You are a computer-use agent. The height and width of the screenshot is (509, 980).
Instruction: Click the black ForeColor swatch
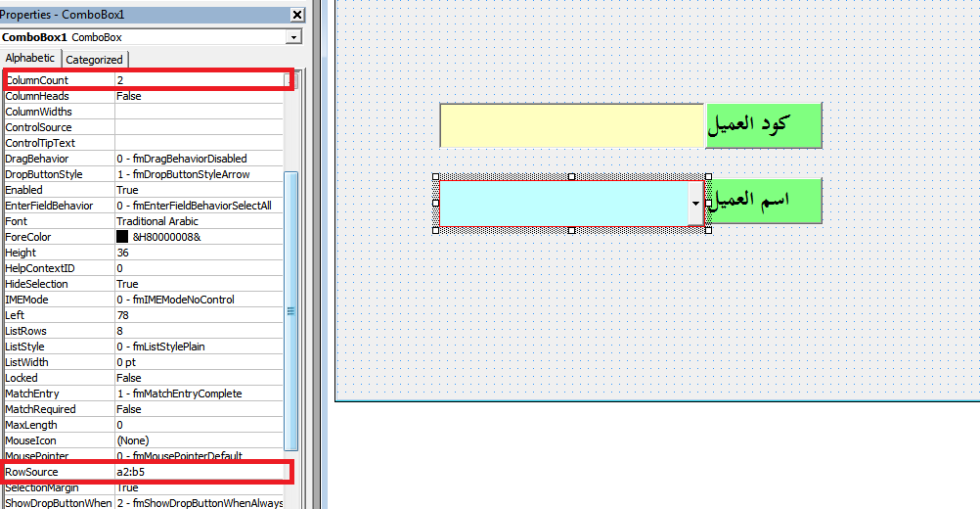122,237
